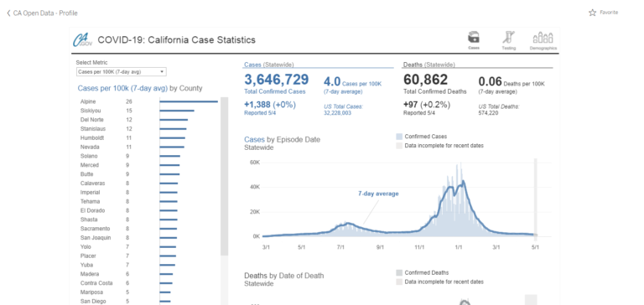Image resolution: width=644 pixels, height=305 pixels.
Task: Click the Favorite star icon
Action: tap(592, 13)
